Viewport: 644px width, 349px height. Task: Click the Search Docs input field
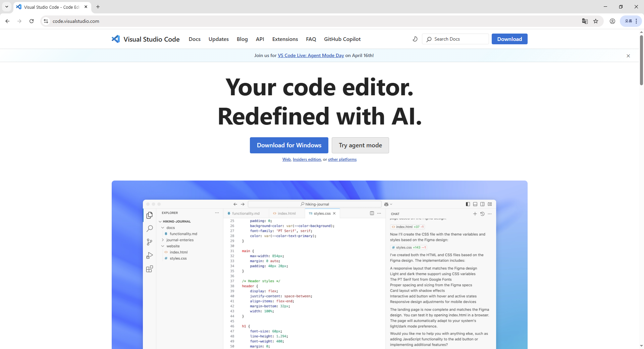click(455, 39)
